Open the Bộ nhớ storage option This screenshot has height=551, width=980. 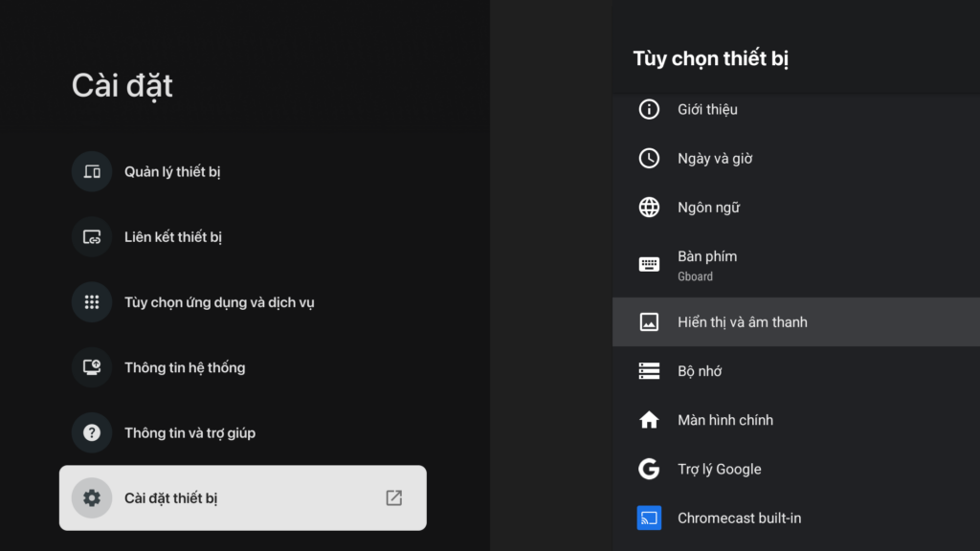(796, 371)
